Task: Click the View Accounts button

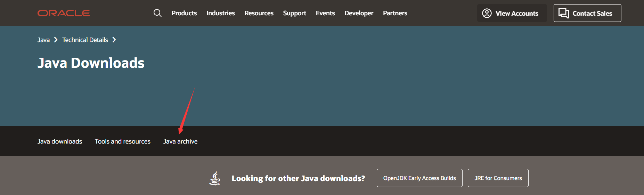Action: (512, 13)
